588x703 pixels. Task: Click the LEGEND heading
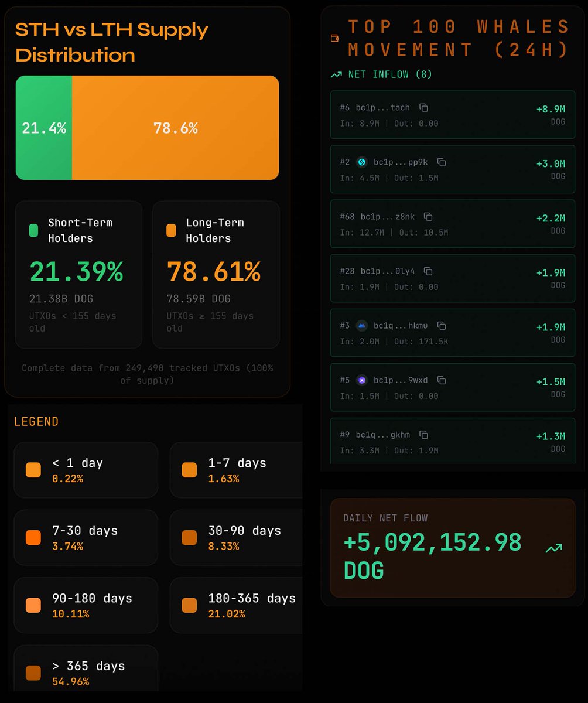point(36,422)
